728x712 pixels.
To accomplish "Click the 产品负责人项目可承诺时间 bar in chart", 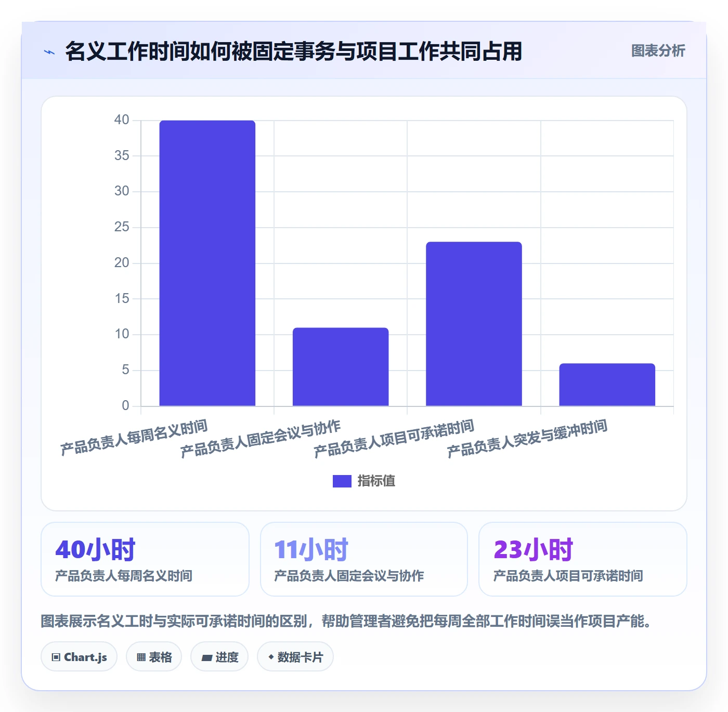I will 474,324.
